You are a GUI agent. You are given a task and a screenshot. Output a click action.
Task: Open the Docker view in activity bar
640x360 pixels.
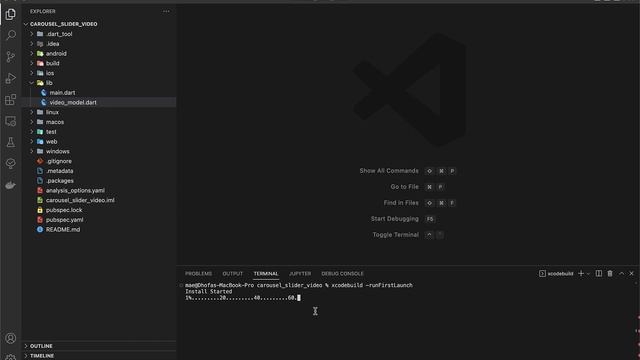(x=11, y=185)
